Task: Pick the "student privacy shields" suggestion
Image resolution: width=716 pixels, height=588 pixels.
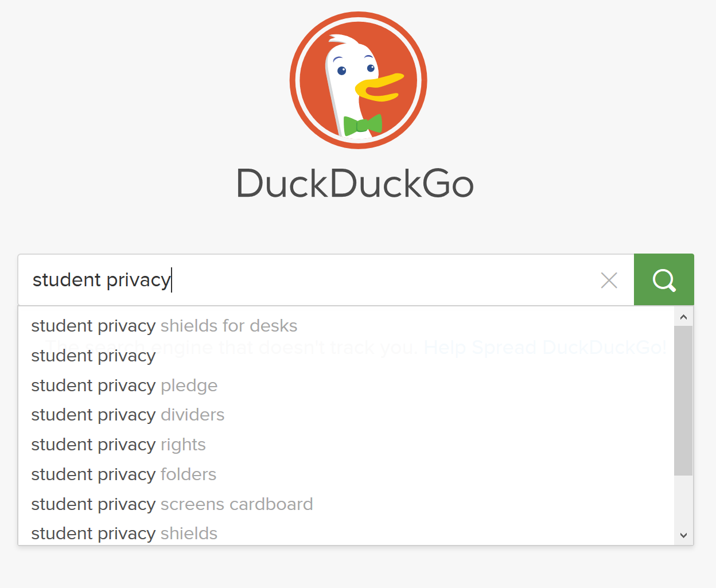Action: pos(124,534)
